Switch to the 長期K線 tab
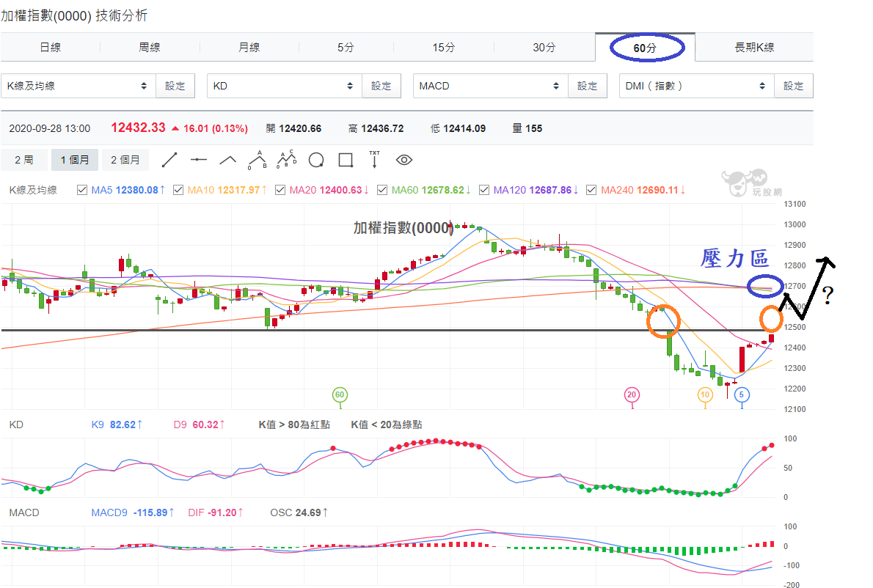The height and width of the screenshot is (588, 873). tap(754, 47)
